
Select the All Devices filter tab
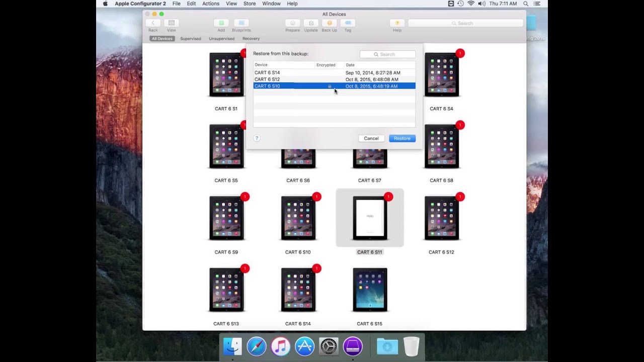(x=162, y=39)
